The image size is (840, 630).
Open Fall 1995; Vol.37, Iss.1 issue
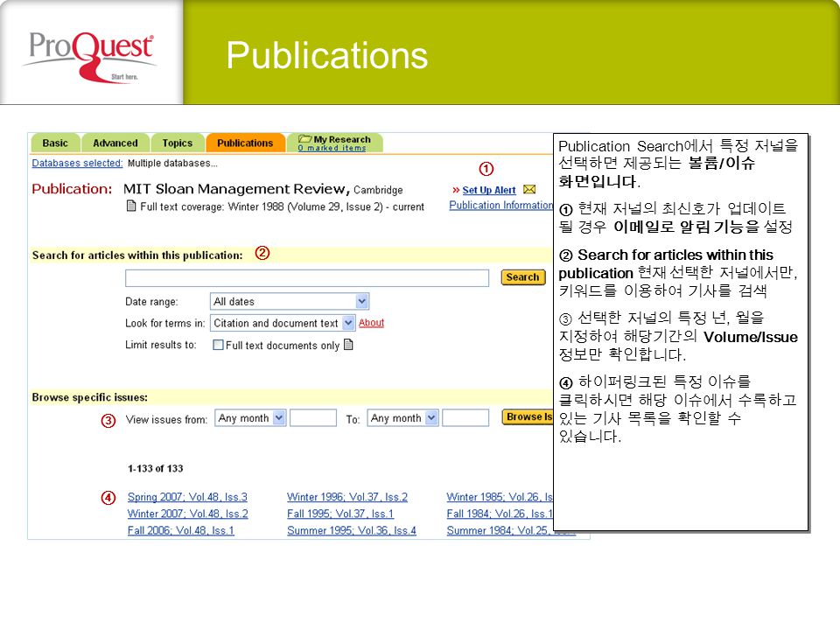tap(340, 514)
